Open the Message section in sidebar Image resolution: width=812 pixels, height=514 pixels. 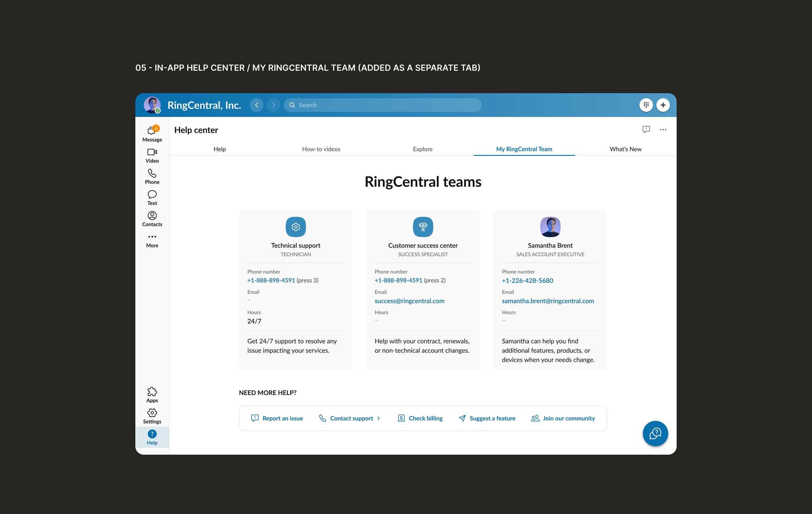click(x=152, y=134)
